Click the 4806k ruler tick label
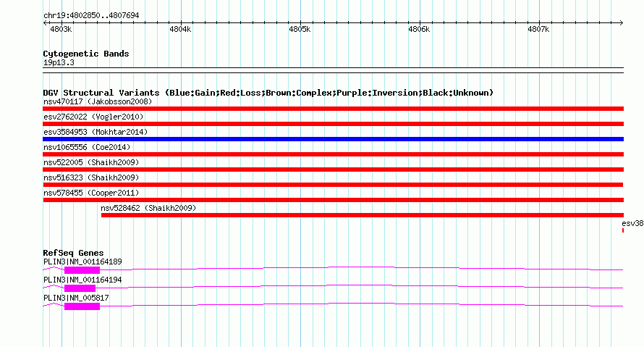The width and height of the screenshot is (644, 347). click(x=419, y=29)
